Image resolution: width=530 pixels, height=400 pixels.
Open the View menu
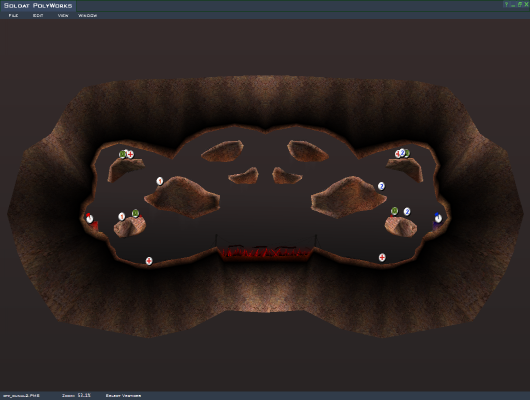63,16
